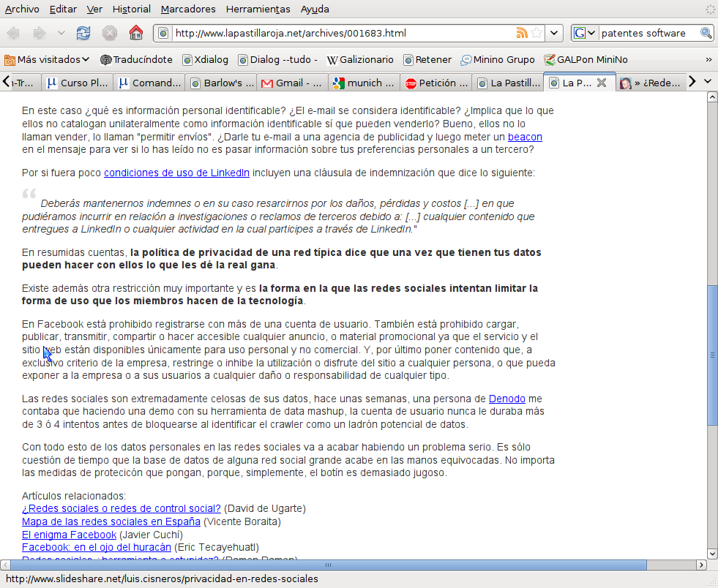718x588 pixels.
Task: Show more bookmarks toolbar items chevron
Action: pyautogui.click(x=708, y=59)
